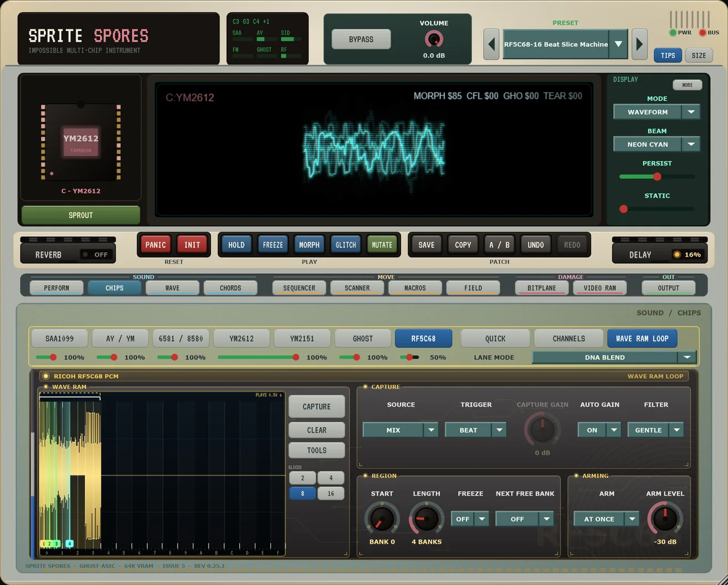Open the Filter Gentle dropdown
Image resolution: width=728 pixels, height=585 pixels.
[x=656, y=430]
